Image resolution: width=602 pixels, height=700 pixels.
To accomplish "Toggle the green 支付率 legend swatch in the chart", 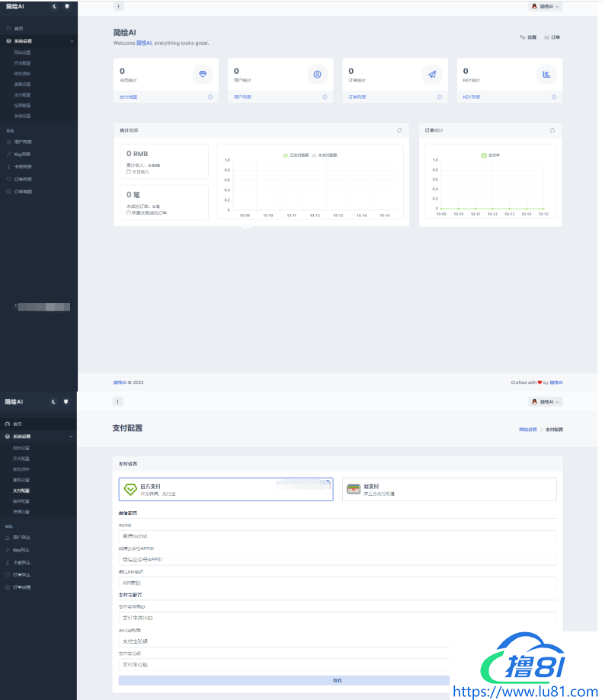I will 484,155.
